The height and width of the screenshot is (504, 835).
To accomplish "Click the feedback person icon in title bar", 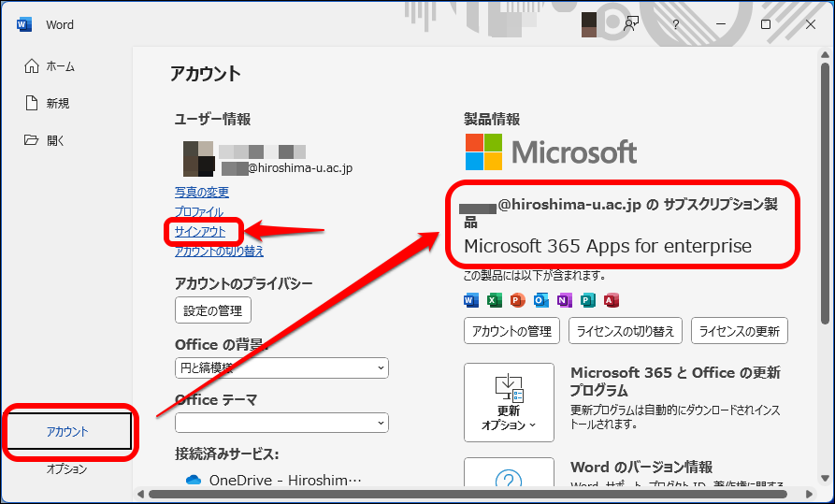I will pyautogui.click(x=631, y=24).
